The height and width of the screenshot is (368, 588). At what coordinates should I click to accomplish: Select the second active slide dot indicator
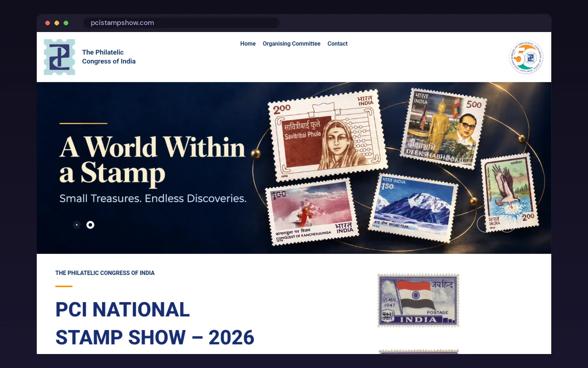pos(90,225)
